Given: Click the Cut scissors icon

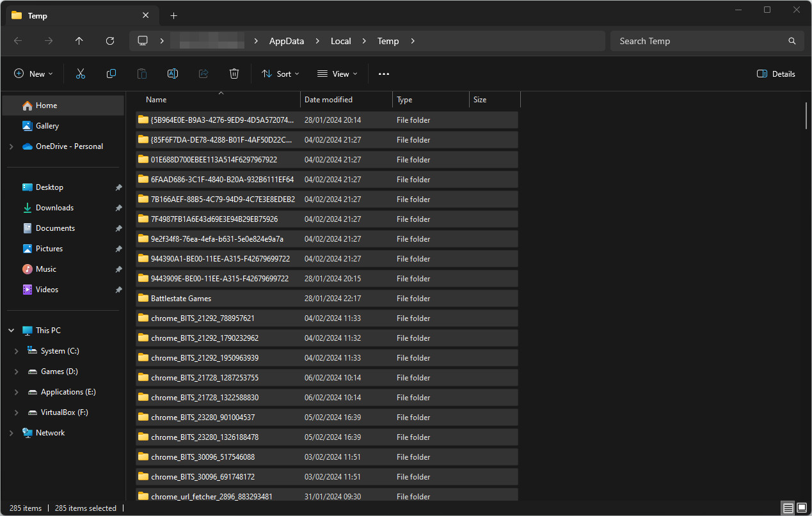Looking at the screenshot, I should tap(81, 74).
